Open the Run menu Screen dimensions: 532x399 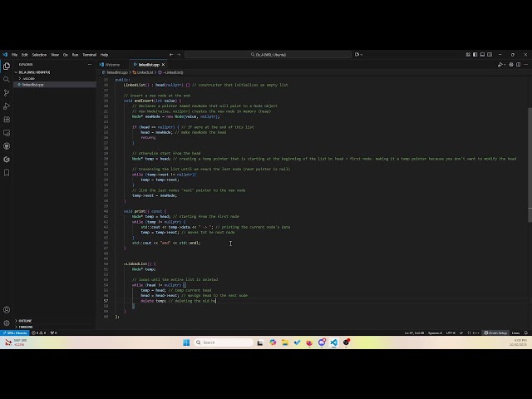click(76, 55)
